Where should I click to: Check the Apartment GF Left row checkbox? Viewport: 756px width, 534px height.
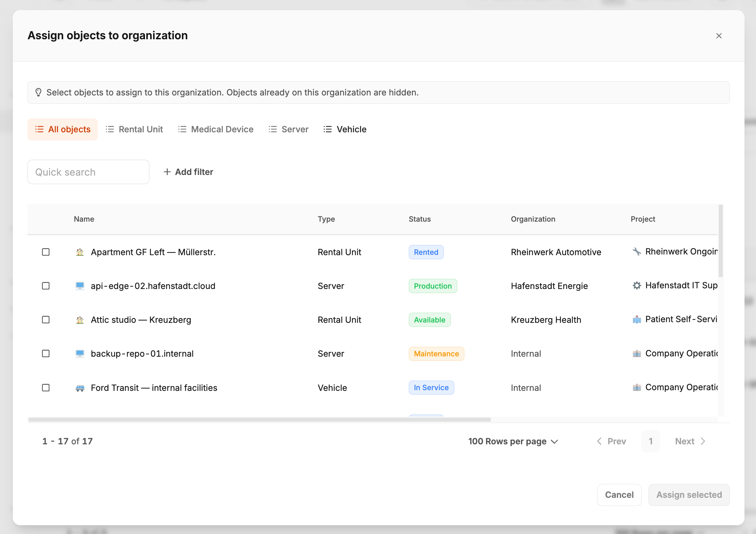(46, 252)
